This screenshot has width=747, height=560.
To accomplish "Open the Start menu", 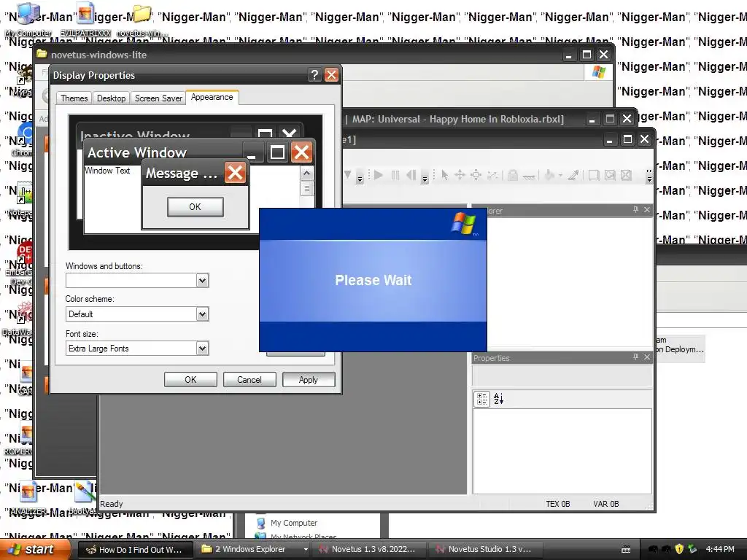I will pos(35,549).
